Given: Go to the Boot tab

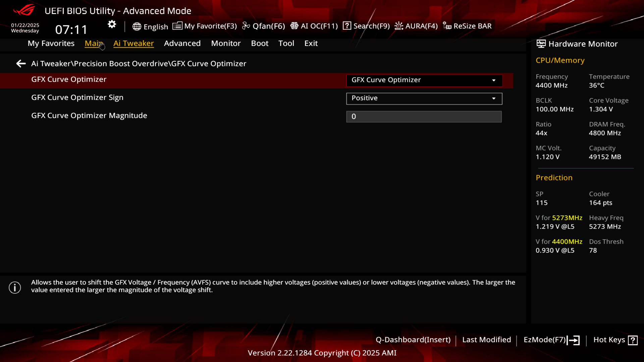Looking at the screenshot, I should (260, 43).
